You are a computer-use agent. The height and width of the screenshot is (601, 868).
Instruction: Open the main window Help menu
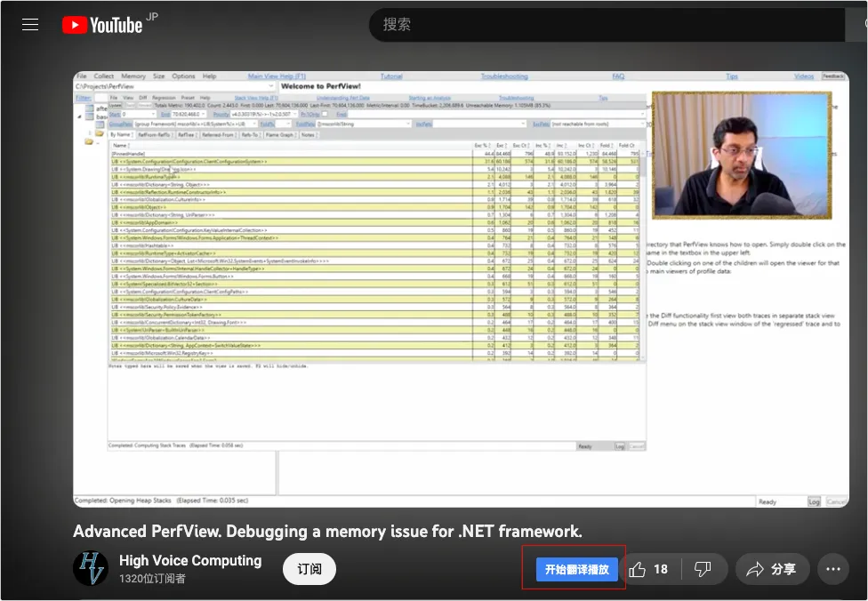(209, 76)
